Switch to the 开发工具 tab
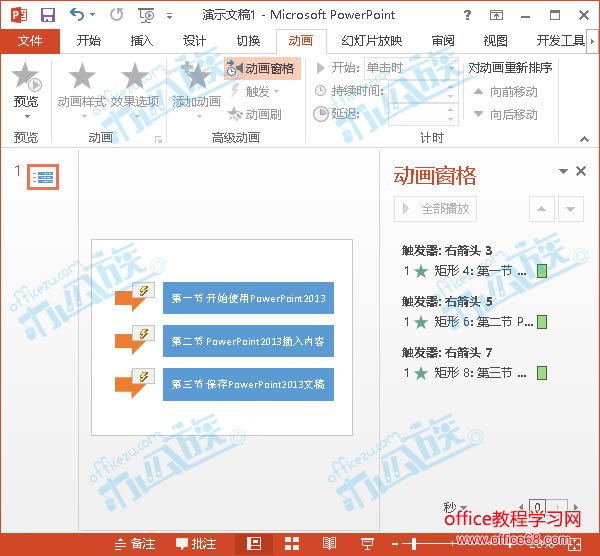 (560, 41)
